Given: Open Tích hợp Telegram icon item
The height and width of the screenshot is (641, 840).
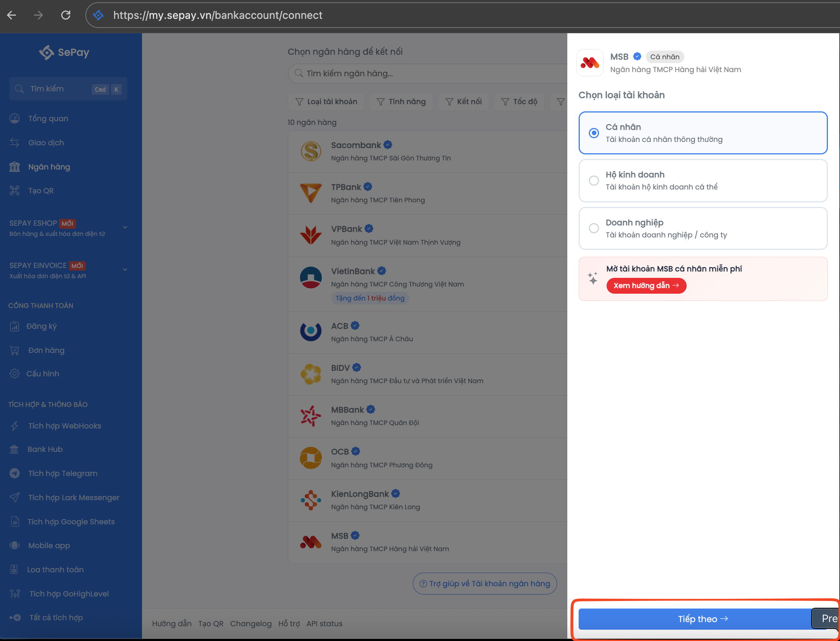Looking at the screenshot, I should coord(14,473).
